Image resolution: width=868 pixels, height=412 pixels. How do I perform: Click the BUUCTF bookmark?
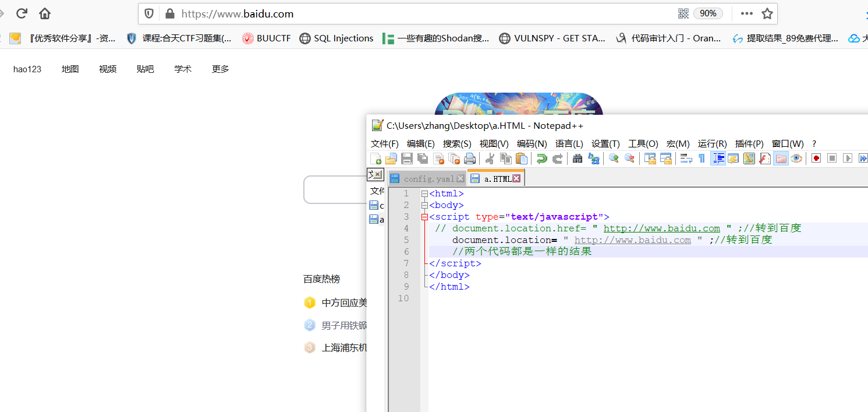(267, 38)
